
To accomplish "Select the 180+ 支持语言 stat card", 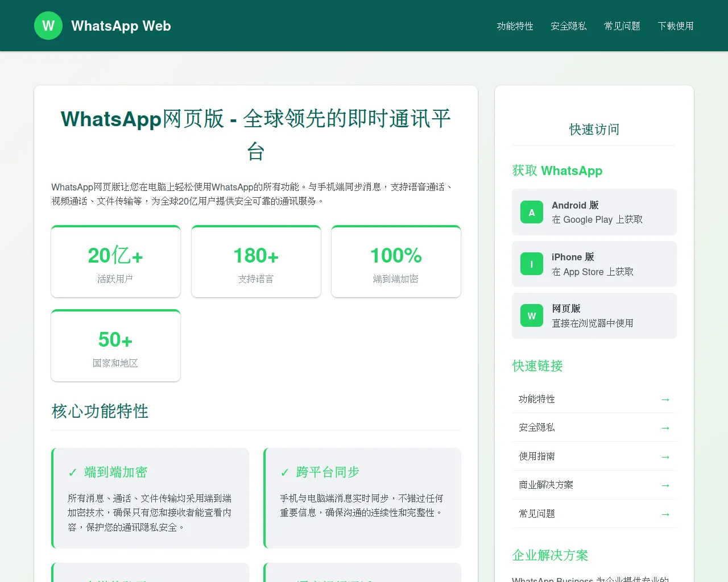I will 256,261.
